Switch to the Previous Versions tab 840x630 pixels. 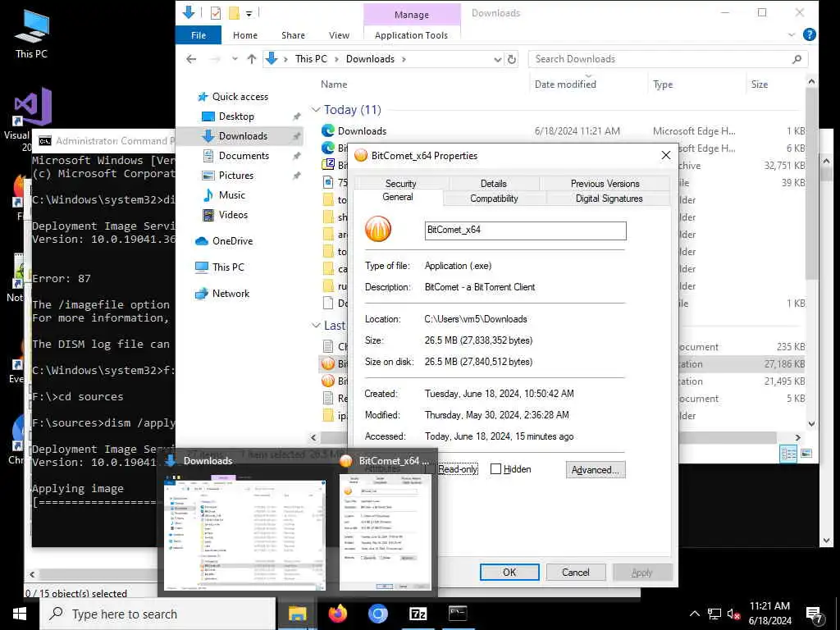tap(605, 183)
